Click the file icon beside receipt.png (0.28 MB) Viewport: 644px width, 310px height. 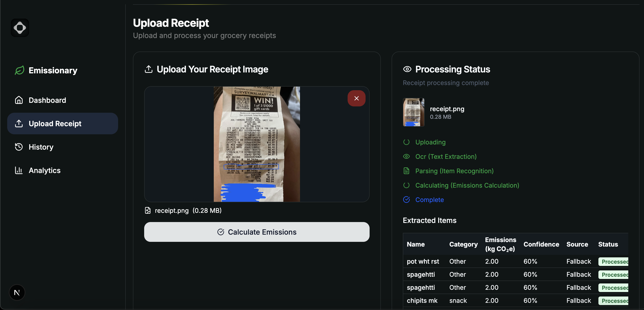click(x=148, y=210)
